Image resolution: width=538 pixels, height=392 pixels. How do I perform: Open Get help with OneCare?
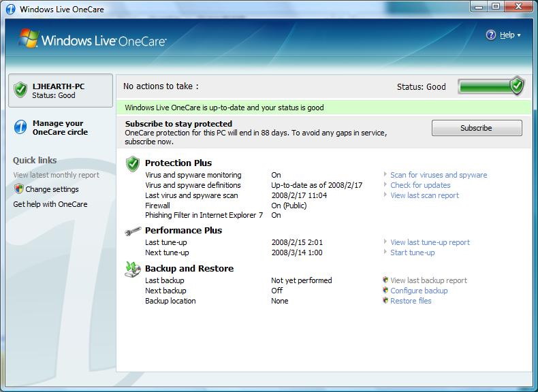click(x=50, y=204)
